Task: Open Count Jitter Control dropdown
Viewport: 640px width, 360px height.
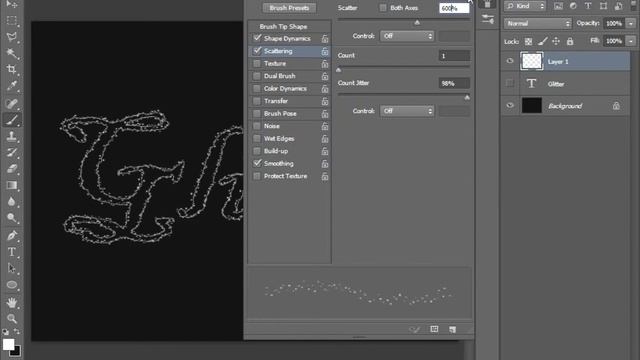Action: pos(407,111)
